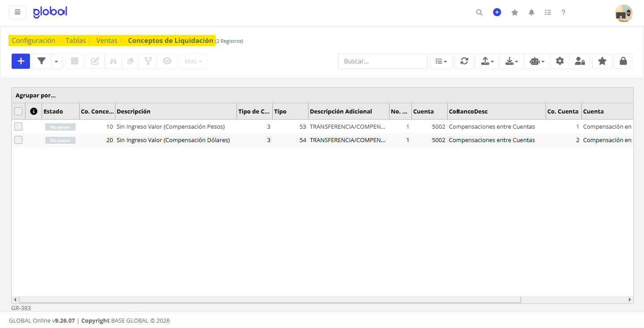This screenshot has width=644, height=328.
Task: Toggle the select-all checkbox in header
Action: (x=18, y=111)
